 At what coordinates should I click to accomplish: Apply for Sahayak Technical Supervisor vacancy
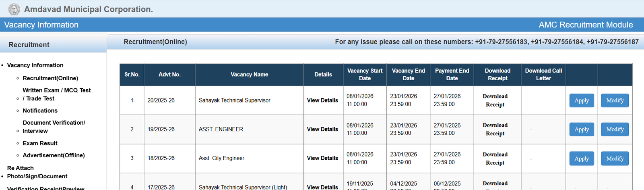tap(582, 100)
